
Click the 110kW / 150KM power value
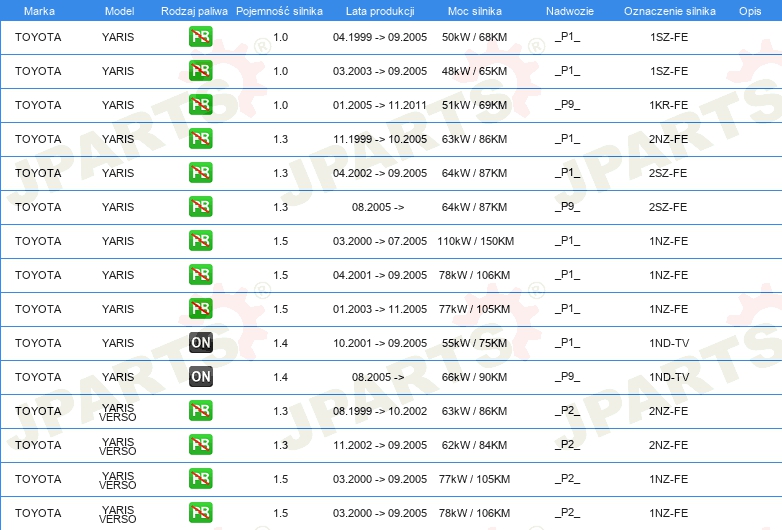(475, 241)
